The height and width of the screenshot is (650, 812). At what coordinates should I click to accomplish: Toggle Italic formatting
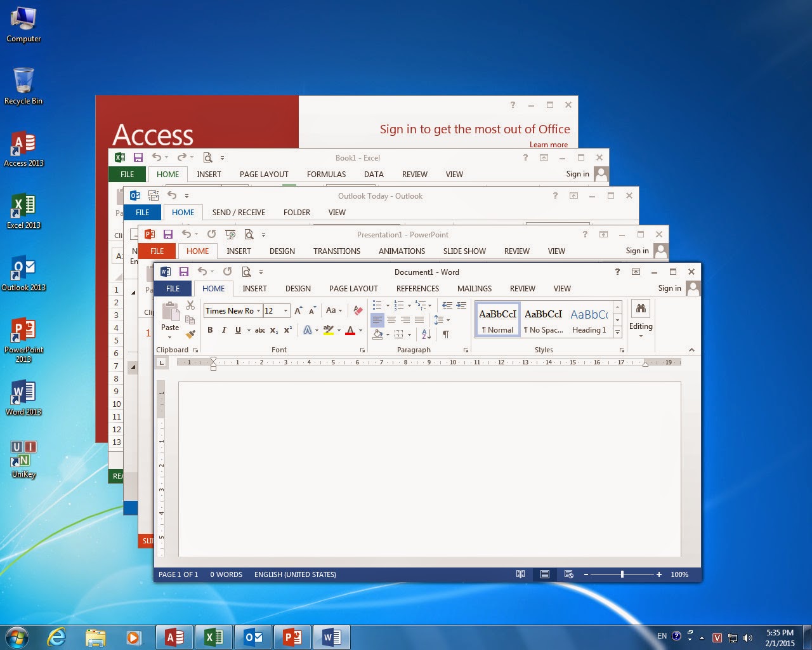point(224,330)
